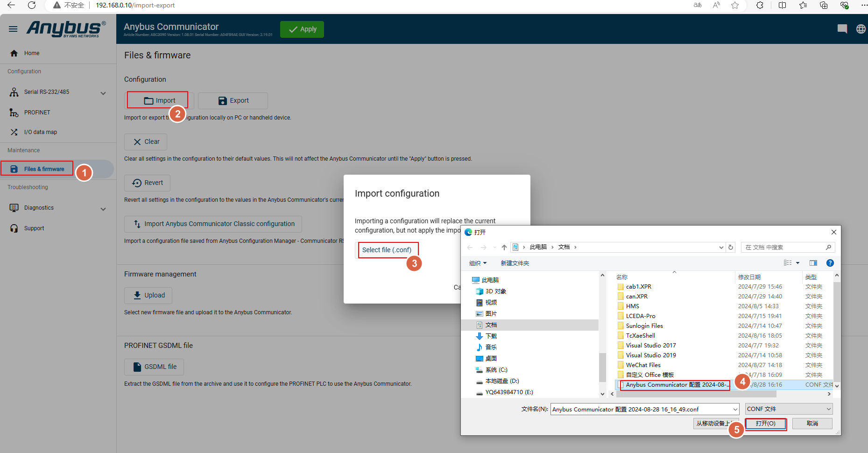This screenshot has height=453, width=868.
Task: Open the Support page
Action: point(34,228)
